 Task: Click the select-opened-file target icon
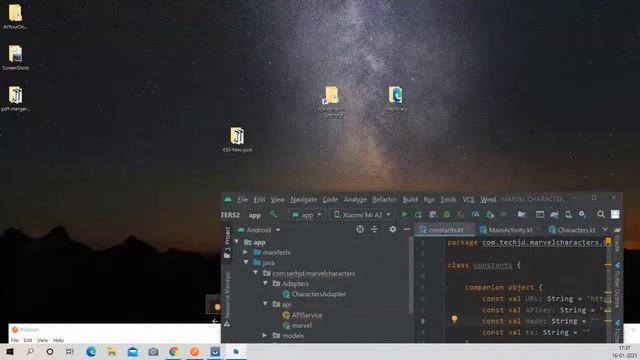[360, 229]
